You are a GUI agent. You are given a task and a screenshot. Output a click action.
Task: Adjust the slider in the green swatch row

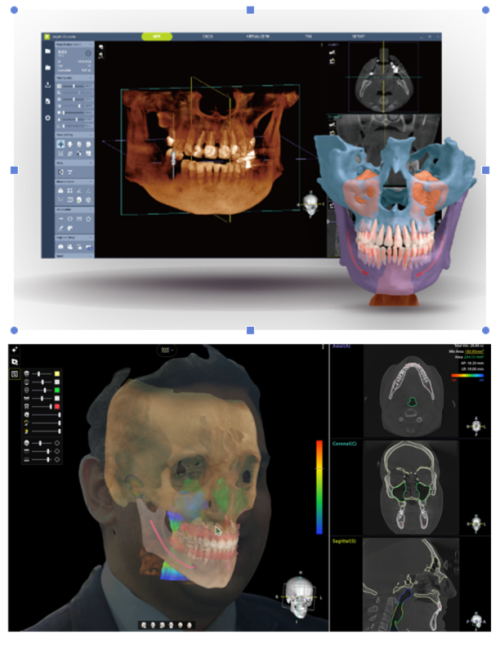(x=42, y=390)
